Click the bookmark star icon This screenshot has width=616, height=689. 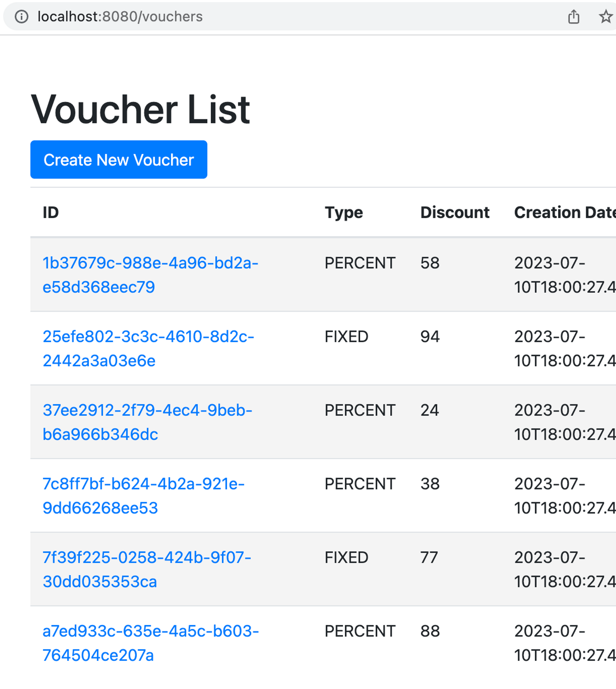(x=605, y=17)
